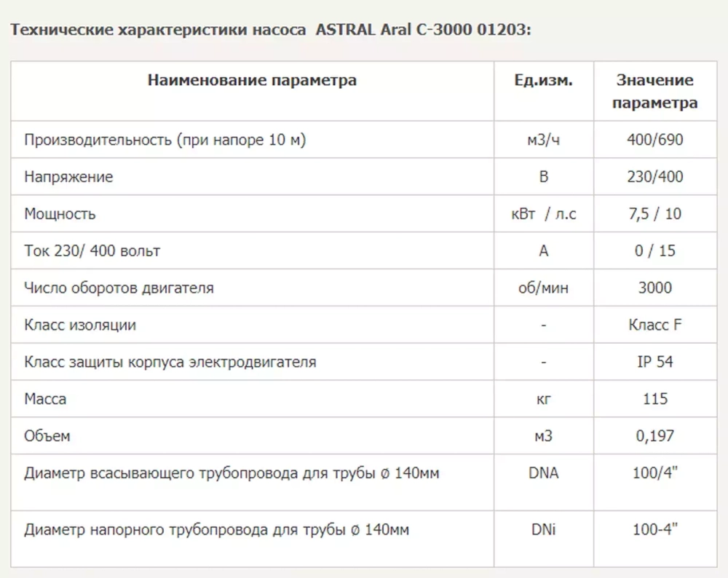This screenshot has height=578, width=728.
Task: Select the 'Класс изоляции' label
Action: 80,325
